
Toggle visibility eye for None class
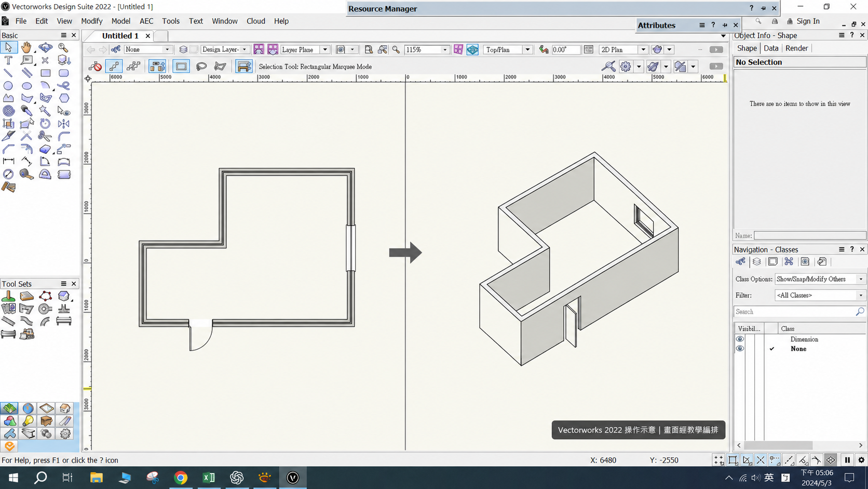point(740,349)
